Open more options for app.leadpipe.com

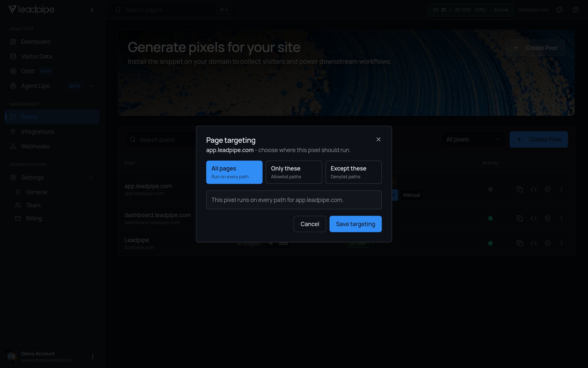(x=561, y=189)
